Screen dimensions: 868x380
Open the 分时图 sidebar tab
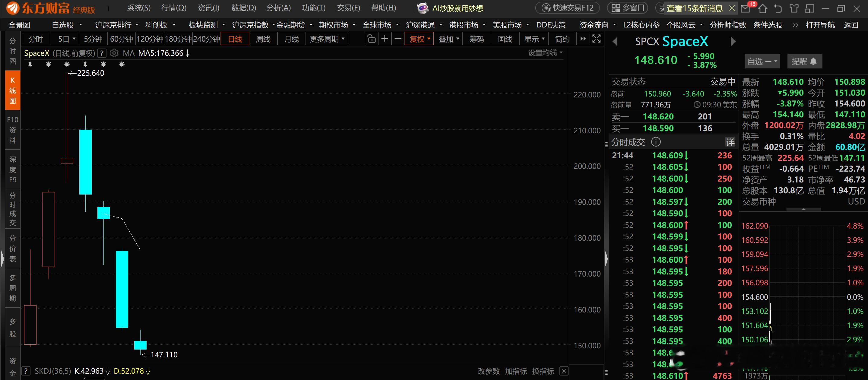[12, 51]
